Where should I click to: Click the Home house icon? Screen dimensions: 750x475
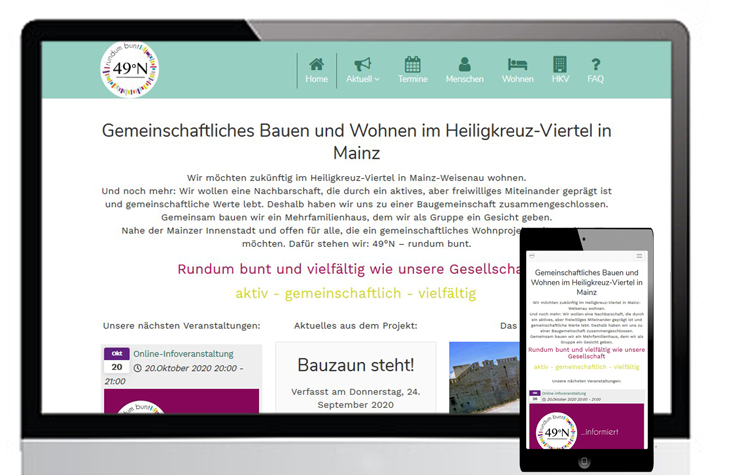pyautogui.click(x=316, y=64)
